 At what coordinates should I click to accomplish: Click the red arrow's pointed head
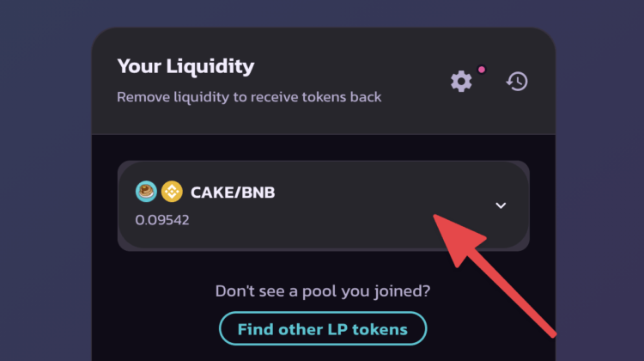[x=436, y=220]
